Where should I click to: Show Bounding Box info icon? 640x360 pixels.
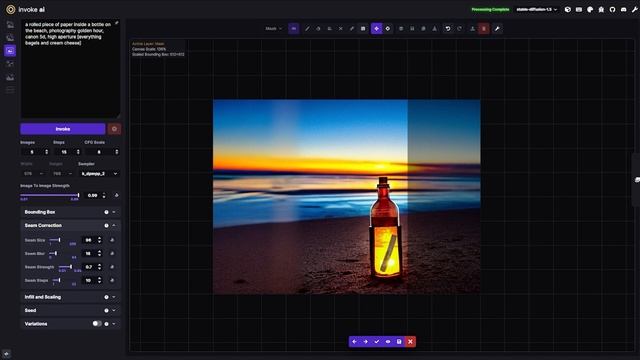pyautogui.click(x=106, y=212)
